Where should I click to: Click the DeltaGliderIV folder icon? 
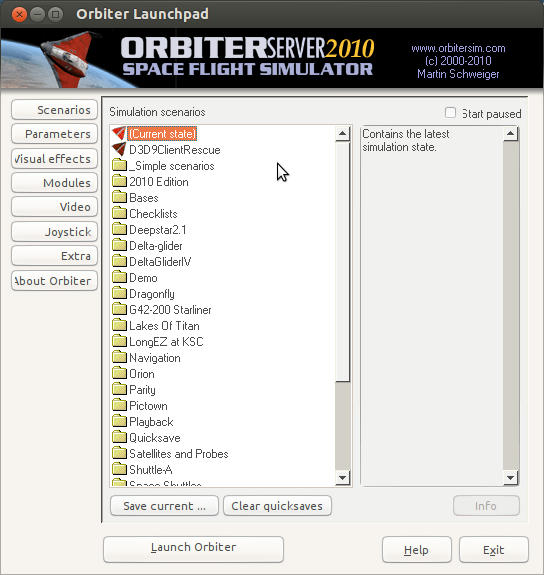(x=119, y=261)
